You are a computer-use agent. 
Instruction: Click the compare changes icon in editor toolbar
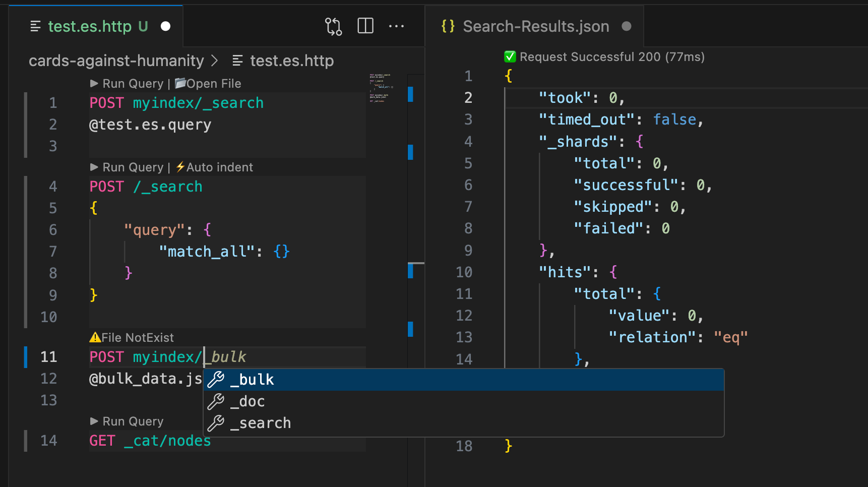click(x=333, y=26)
